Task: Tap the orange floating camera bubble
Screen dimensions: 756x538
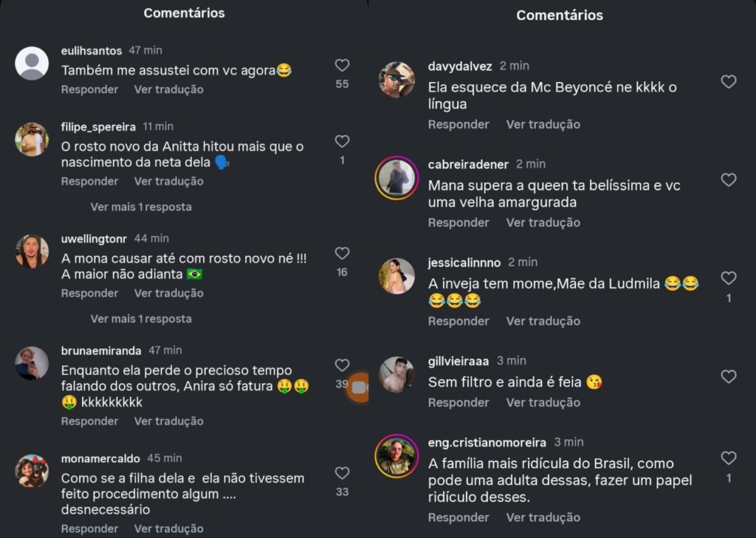Action: tap(359, 387)
